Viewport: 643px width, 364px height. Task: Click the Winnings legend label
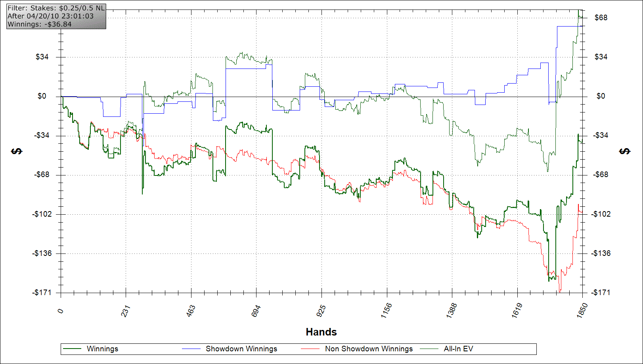tap(102, 349)
